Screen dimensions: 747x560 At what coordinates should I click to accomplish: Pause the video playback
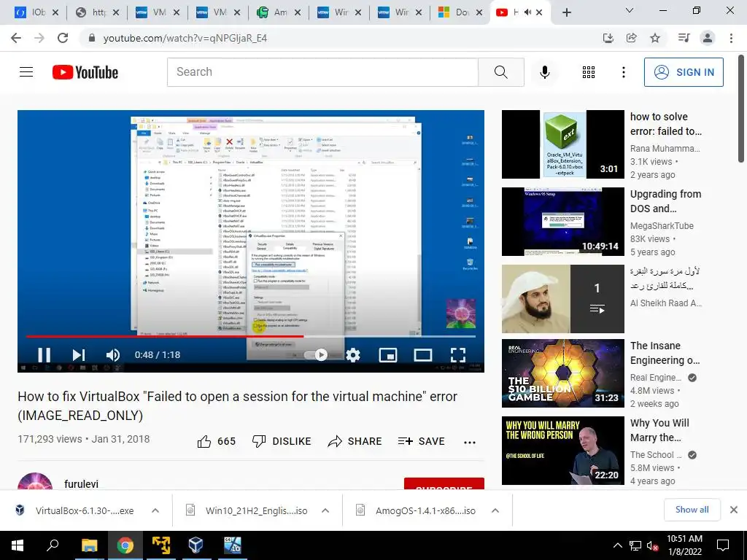(44, 355)
